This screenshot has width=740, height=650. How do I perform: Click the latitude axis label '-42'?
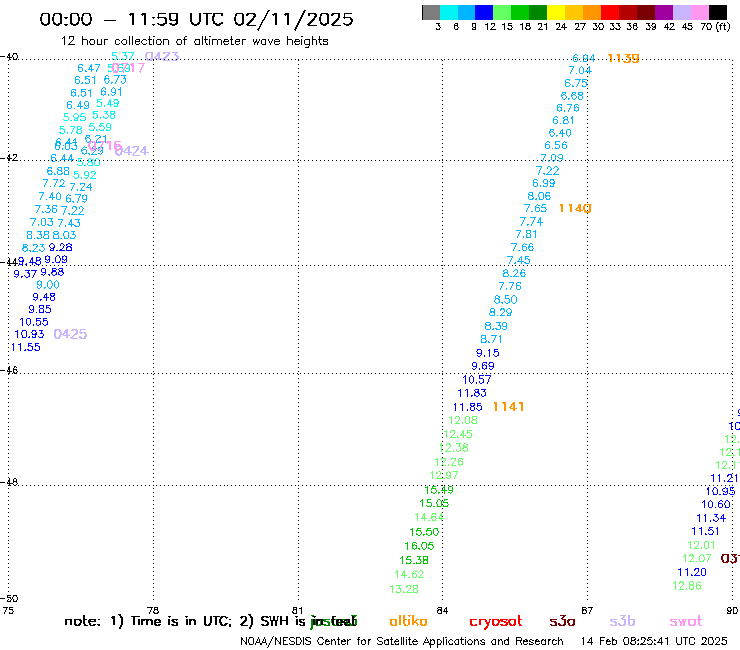[x=9, y=157]
